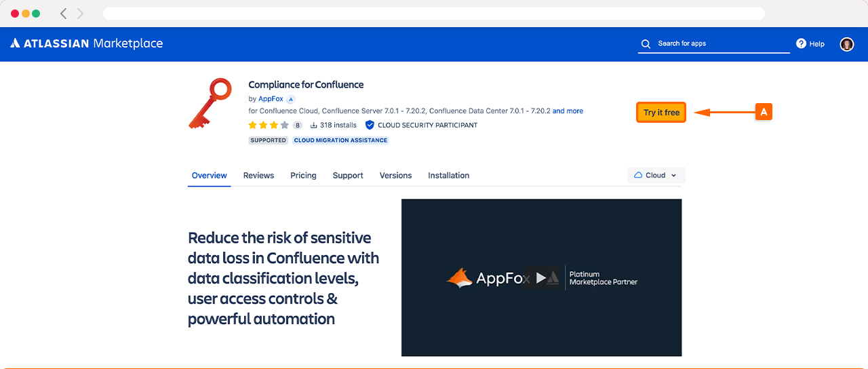Open the user profile avatar

coord(846,44)
